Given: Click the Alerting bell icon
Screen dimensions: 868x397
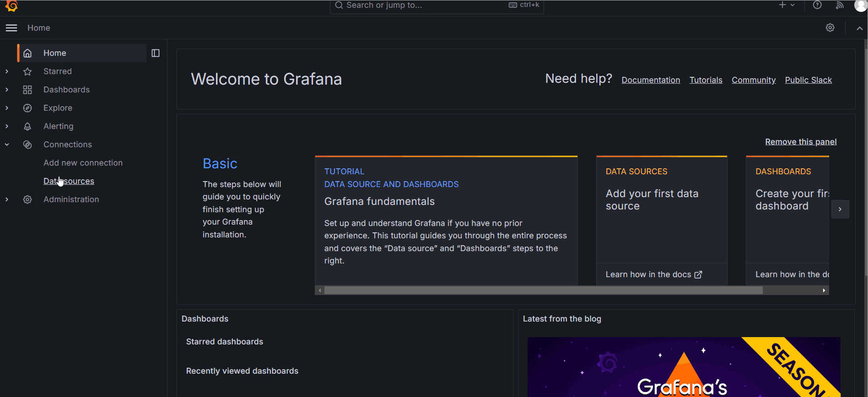Looking at the screenshot, I should pyautogui.click(x=27, y=126).
